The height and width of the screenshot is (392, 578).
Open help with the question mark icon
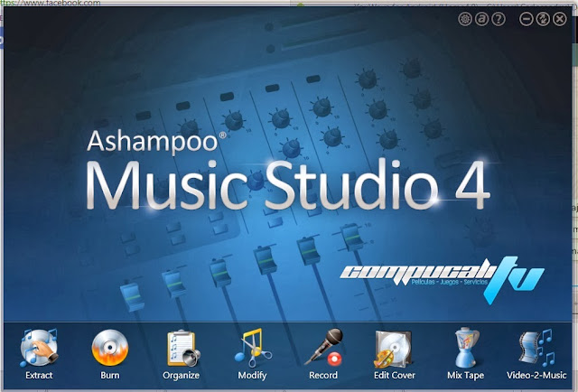[x=499, y=19]
